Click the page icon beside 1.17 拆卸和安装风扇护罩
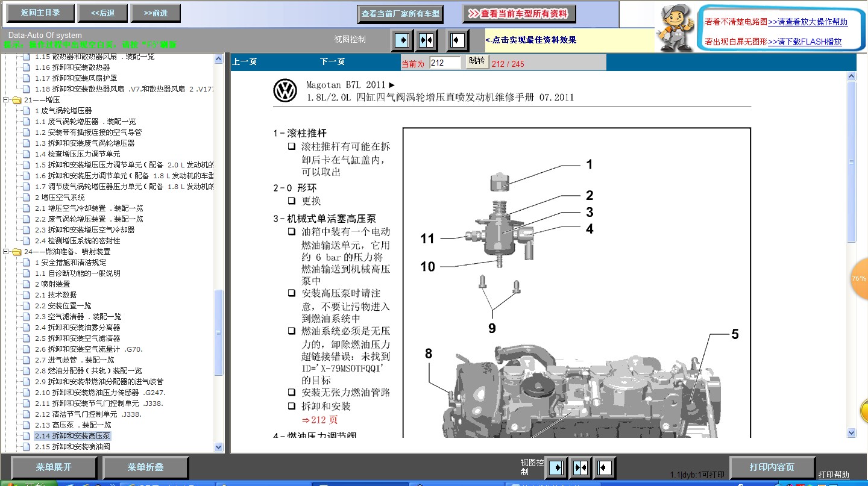Screen dimensions: 868x486 pyautogui.click(x=26, y=78)
